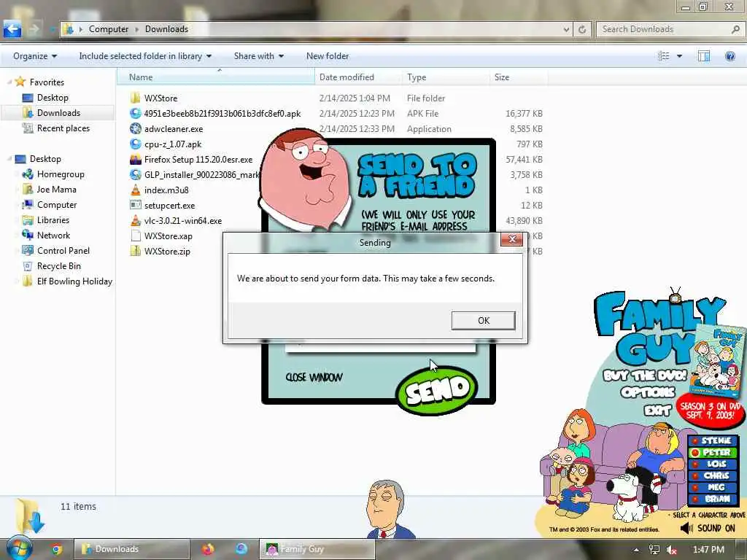Collapse the Favorites group

9,82
